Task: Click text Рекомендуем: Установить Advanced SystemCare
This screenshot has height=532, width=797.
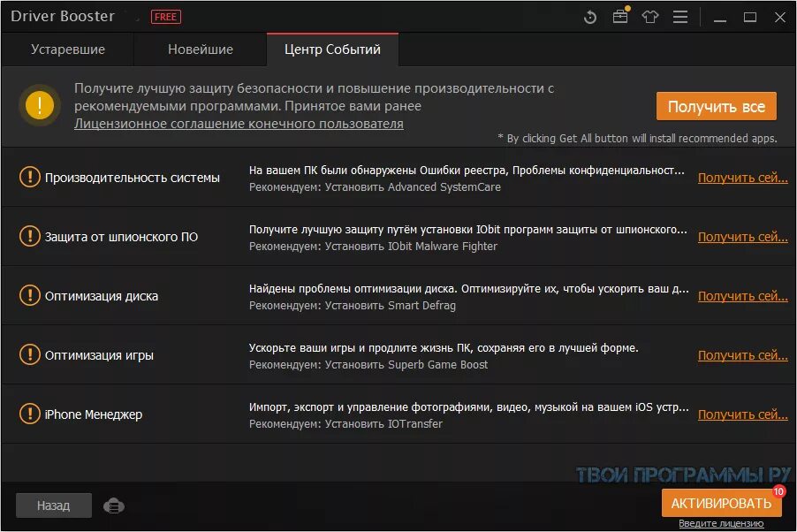Action: (x=375, y=187)
